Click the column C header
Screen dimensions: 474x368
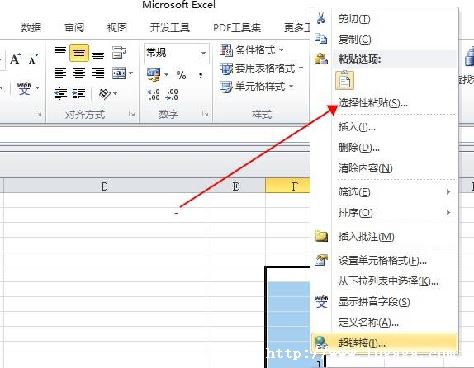coord(104,186)
